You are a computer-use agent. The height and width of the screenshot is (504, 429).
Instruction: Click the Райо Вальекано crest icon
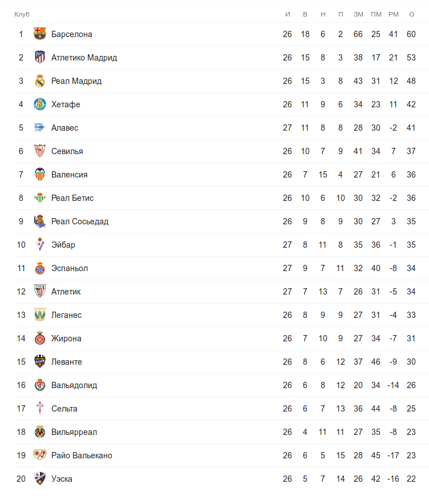[39, 455]
